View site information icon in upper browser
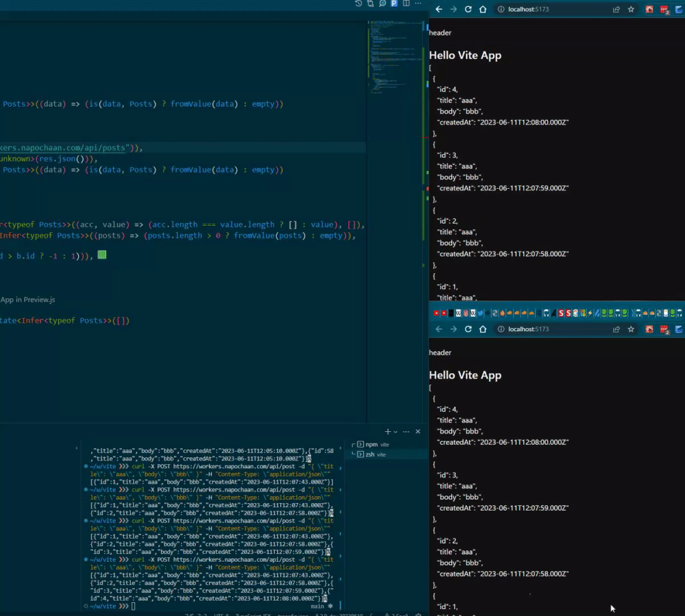685x616 pixels. 501,9
